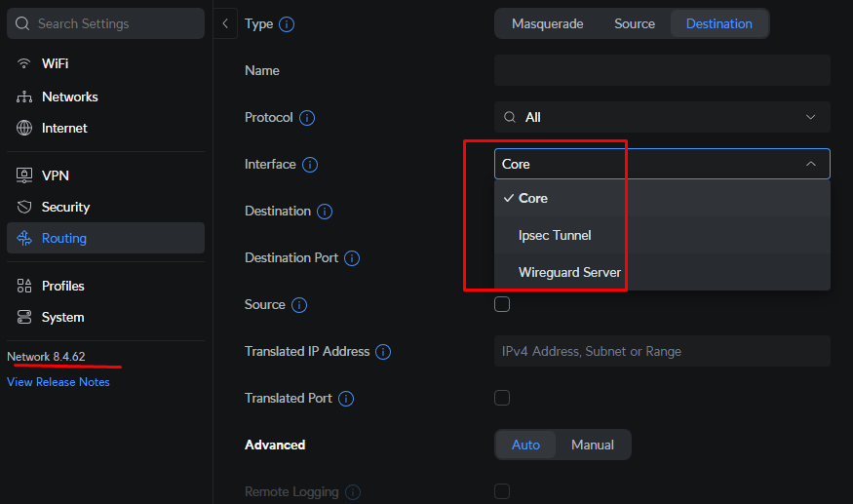Screen dimensions: 853x504
Task: Click the Security shield icon in sidebar
Action: tap(24, 207)
